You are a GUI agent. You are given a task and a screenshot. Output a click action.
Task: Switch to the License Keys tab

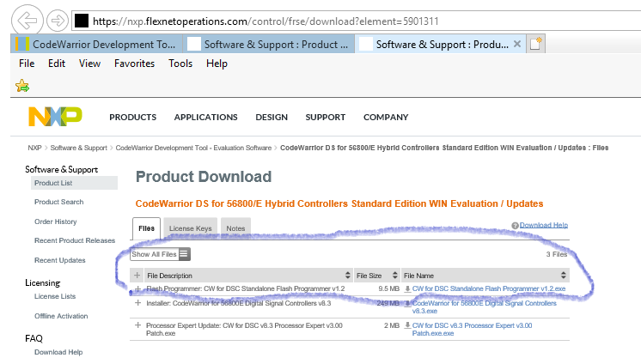click(x=190, y=227)
